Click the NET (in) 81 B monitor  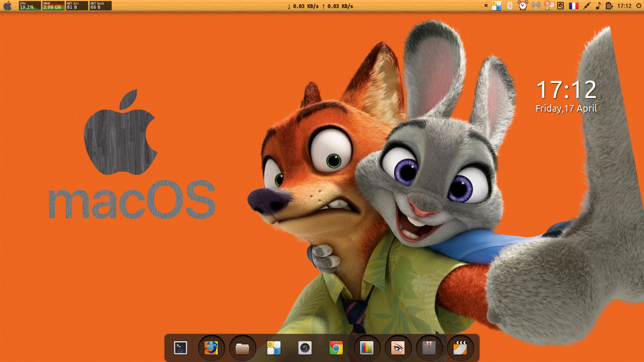tap(77, 6)
